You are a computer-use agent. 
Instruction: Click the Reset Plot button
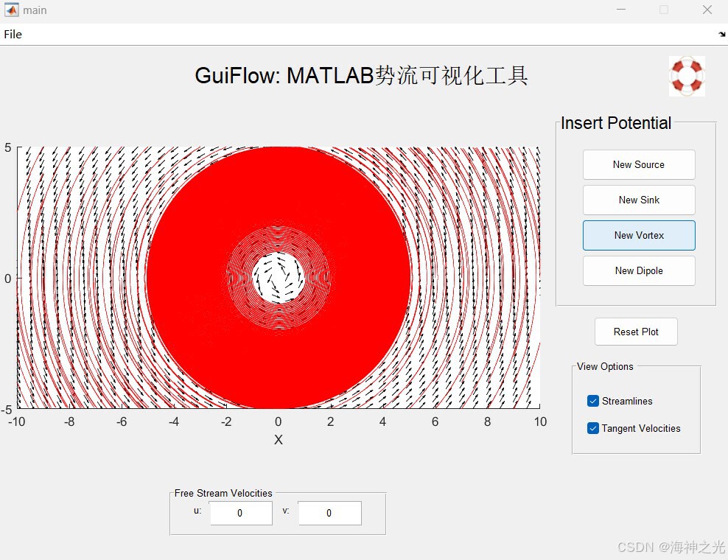tap(636, 332)
